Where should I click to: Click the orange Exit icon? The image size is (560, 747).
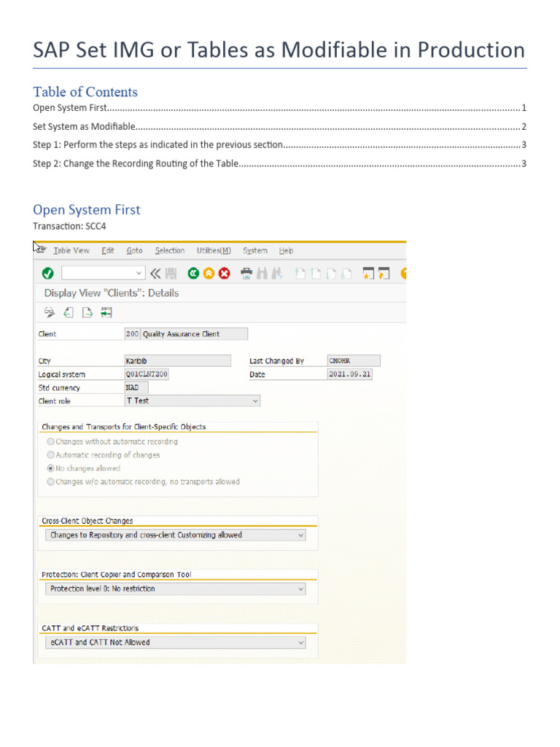click(x=209, y=274)
